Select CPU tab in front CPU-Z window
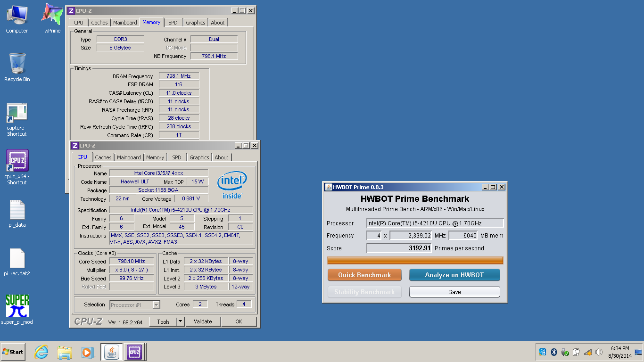 click(82, 157)
